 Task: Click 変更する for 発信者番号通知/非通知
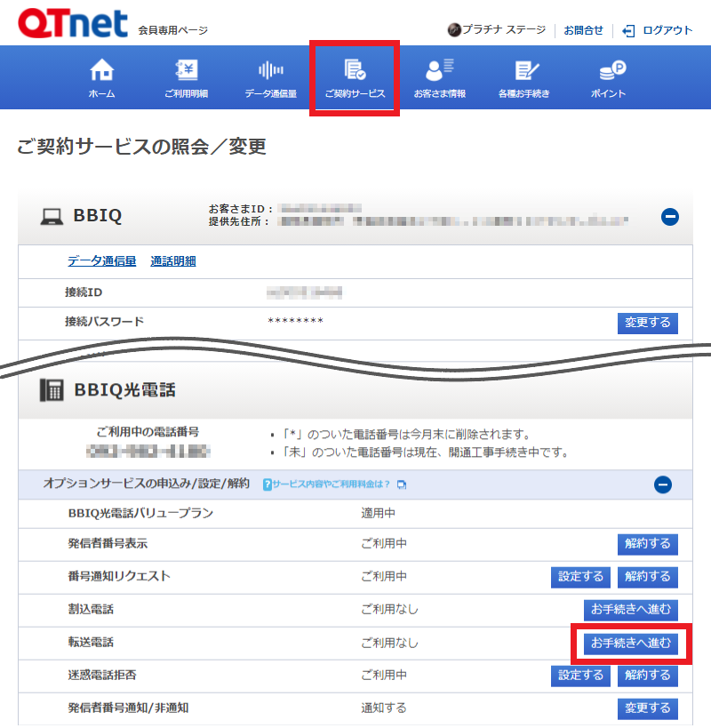647,708
